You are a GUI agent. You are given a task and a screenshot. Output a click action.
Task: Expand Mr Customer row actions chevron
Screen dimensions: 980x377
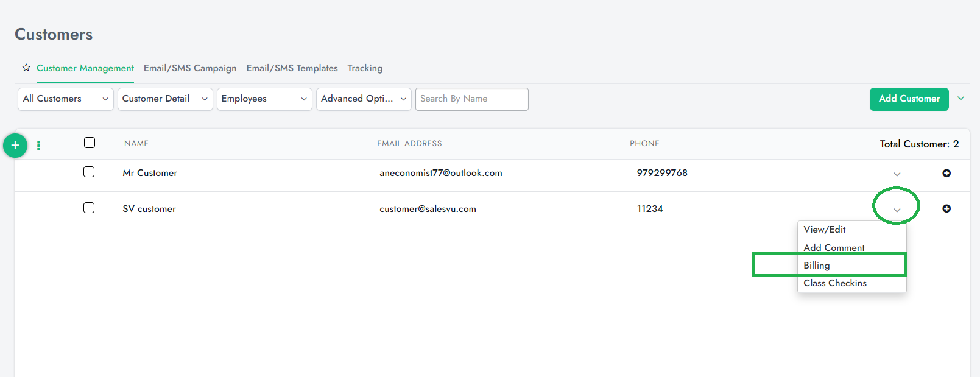pyautogui.click(x=897, y=174)
